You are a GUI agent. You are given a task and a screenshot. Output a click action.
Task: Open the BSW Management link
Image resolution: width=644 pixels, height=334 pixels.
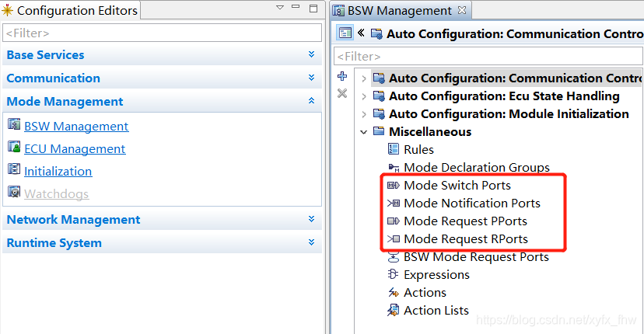click(x=76, y=127)
